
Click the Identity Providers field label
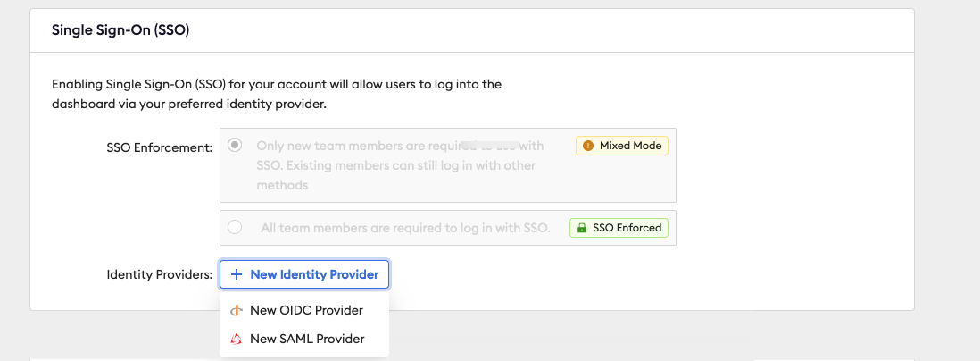[x=160, y=274]
